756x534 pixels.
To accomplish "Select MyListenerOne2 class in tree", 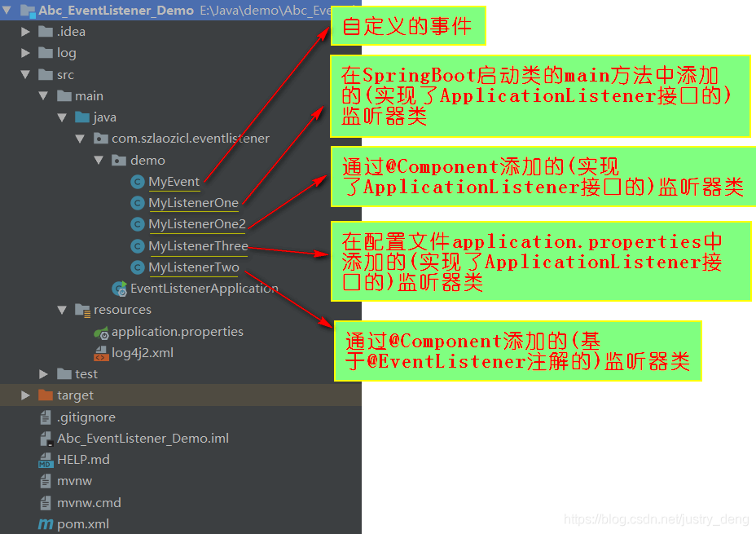I will coord(196,224).
